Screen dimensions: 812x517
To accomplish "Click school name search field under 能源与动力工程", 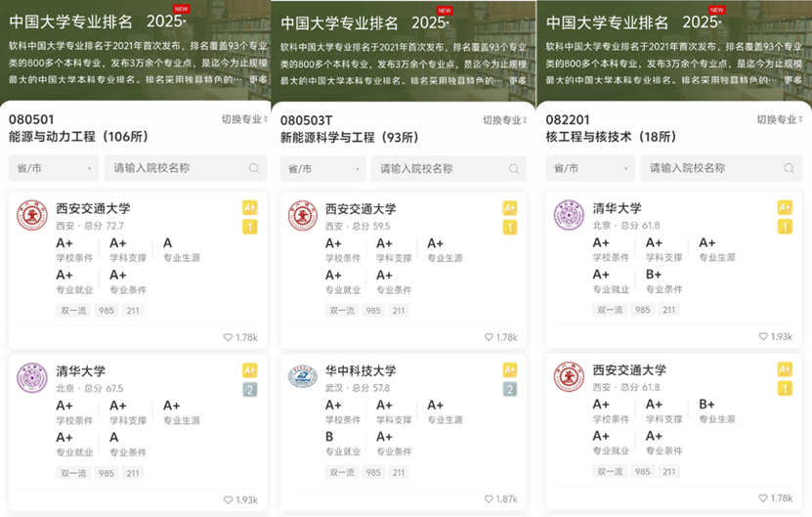I will click(x=176, y=168).
